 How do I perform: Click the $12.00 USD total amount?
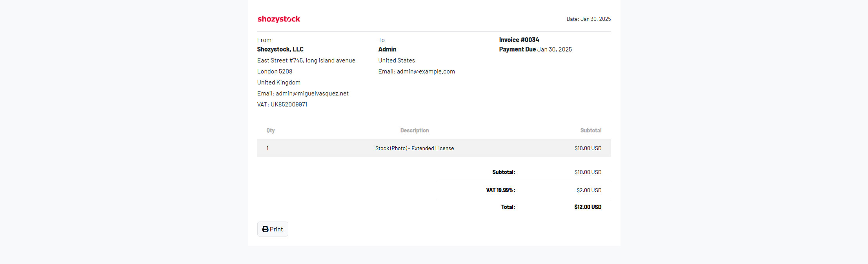(x=587, y=207)
